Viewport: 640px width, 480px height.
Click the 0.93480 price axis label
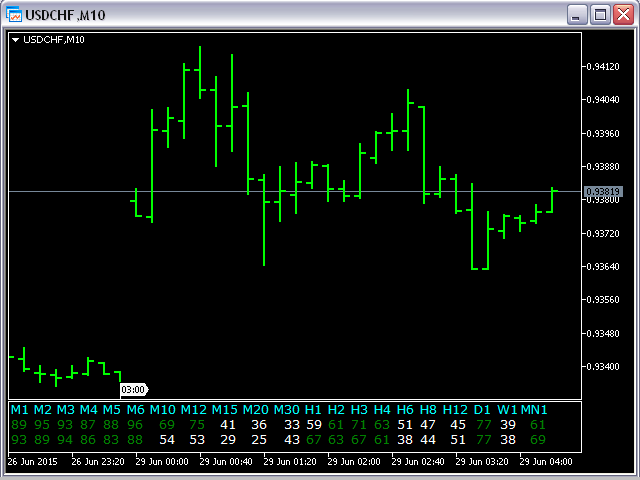603,333
